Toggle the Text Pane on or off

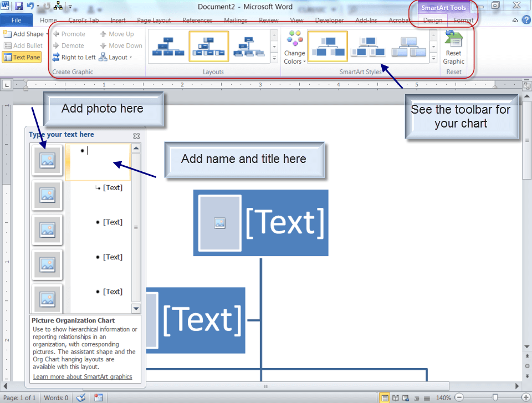point(22,57)
